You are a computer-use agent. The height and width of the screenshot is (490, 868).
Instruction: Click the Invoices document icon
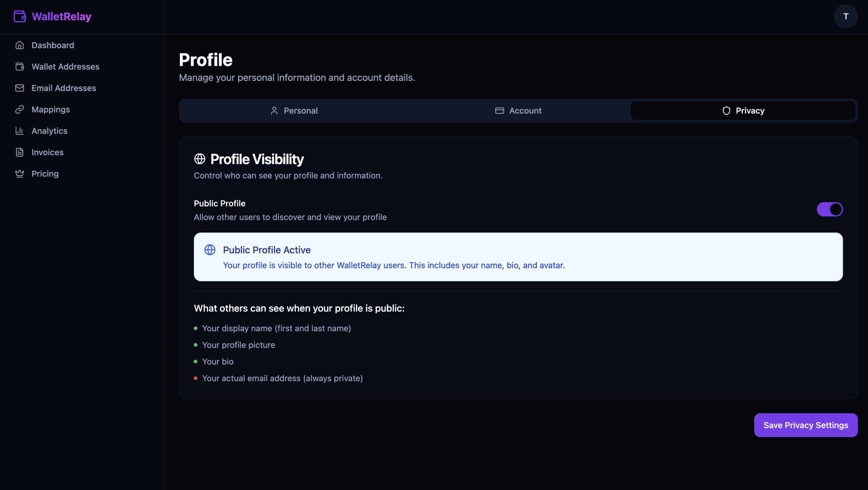click(x=20, y=152)
